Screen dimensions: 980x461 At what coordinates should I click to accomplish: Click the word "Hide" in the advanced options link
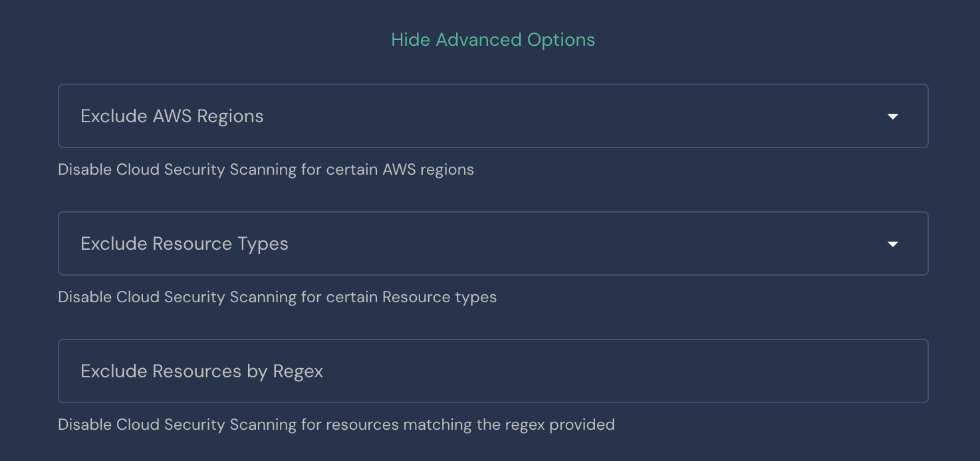coord(410,40)
